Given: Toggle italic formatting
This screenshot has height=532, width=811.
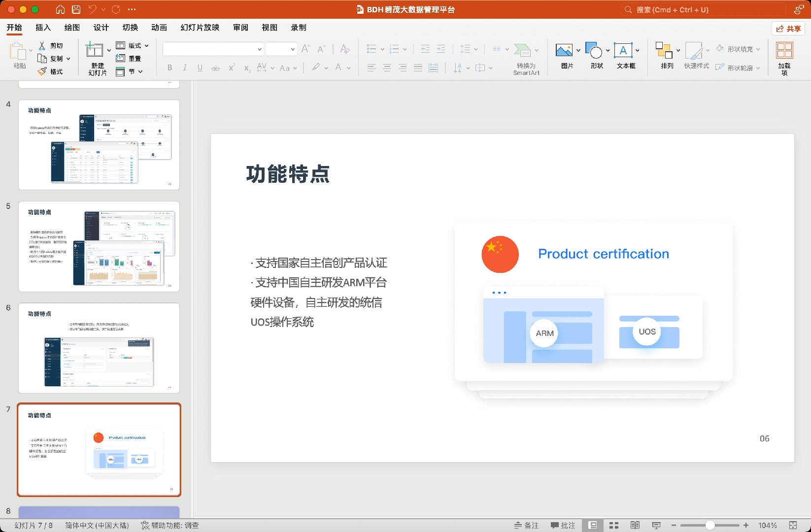Looking at the screenshot, I should pos(185,67).
